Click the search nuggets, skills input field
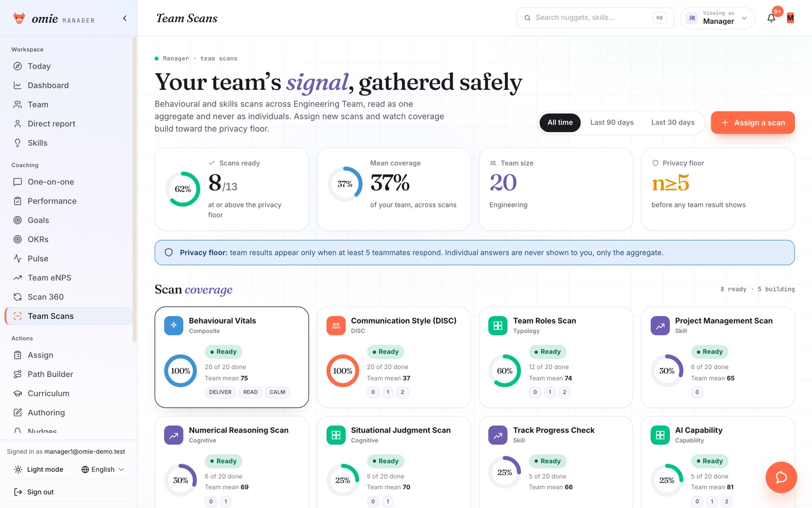Viewport: 812px width, 508px height. pos(595,18)
